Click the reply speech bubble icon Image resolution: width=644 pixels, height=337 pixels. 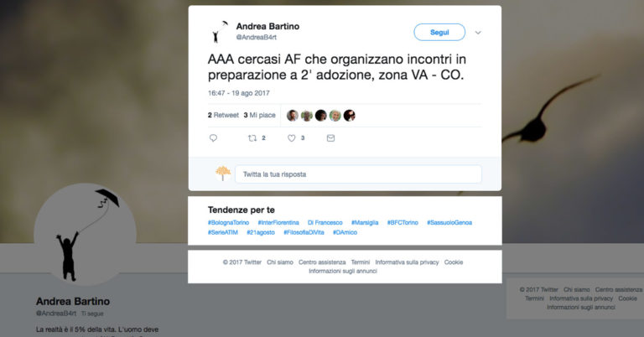pyautogui.click(x=213, y=138)
